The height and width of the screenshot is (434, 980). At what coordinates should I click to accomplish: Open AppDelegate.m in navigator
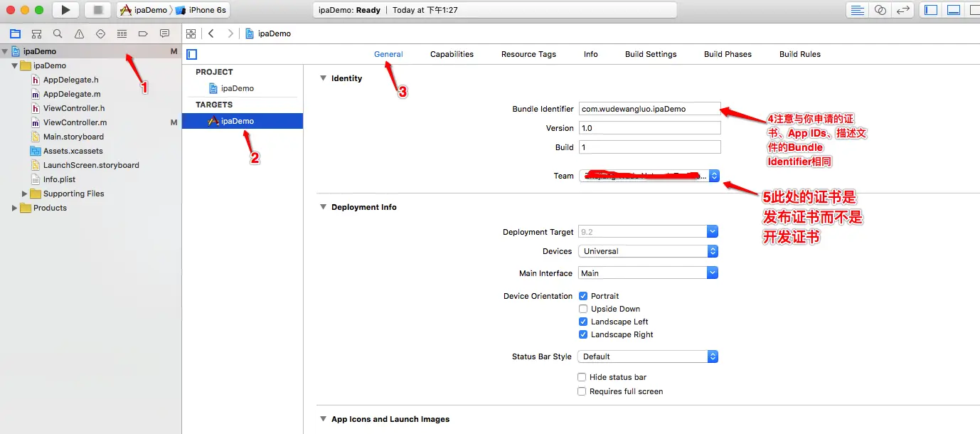(x=71, y=94)
